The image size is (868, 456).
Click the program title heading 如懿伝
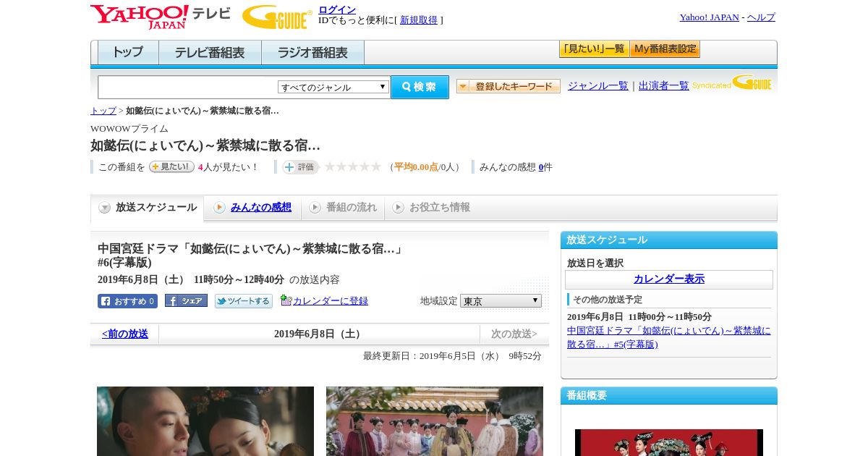[205, 145]
